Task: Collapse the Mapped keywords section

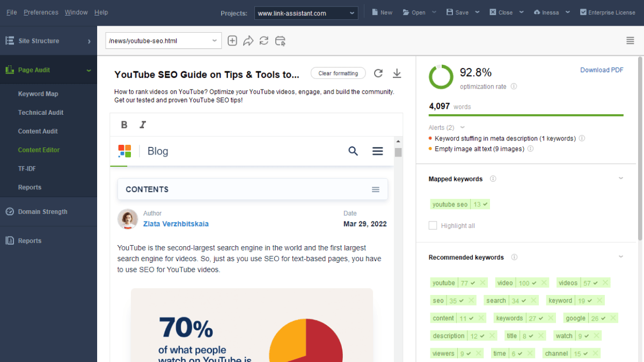Action: tap(621, 179)
